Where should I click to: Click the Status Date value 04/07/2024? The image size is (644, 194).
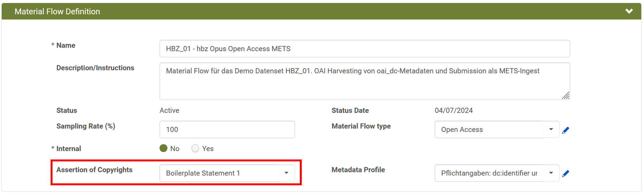tap(453, 110)
